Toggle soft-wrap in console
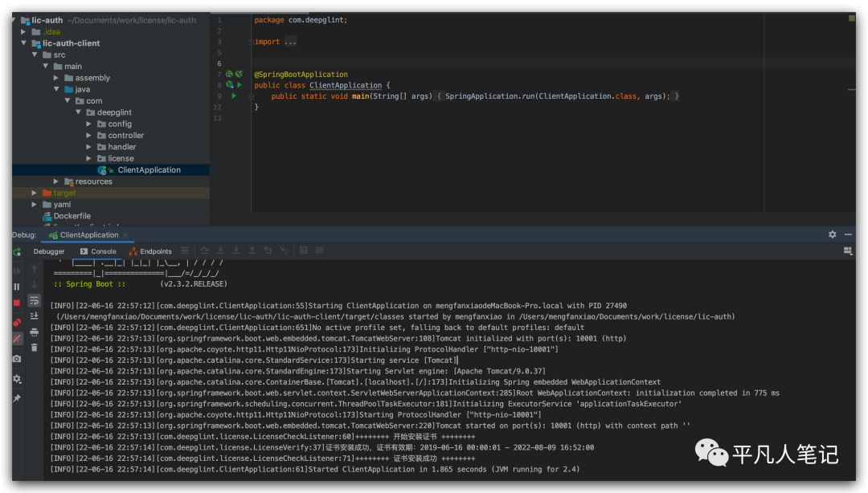 pyautogui.click(x=35, y=300)
